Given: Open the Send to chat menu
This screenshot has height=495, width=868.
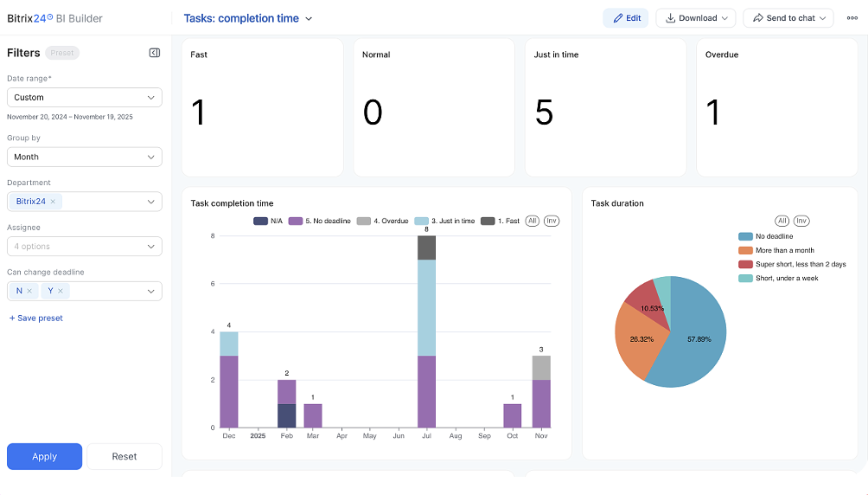Looking at the screenshot, I should click(788, 18).
